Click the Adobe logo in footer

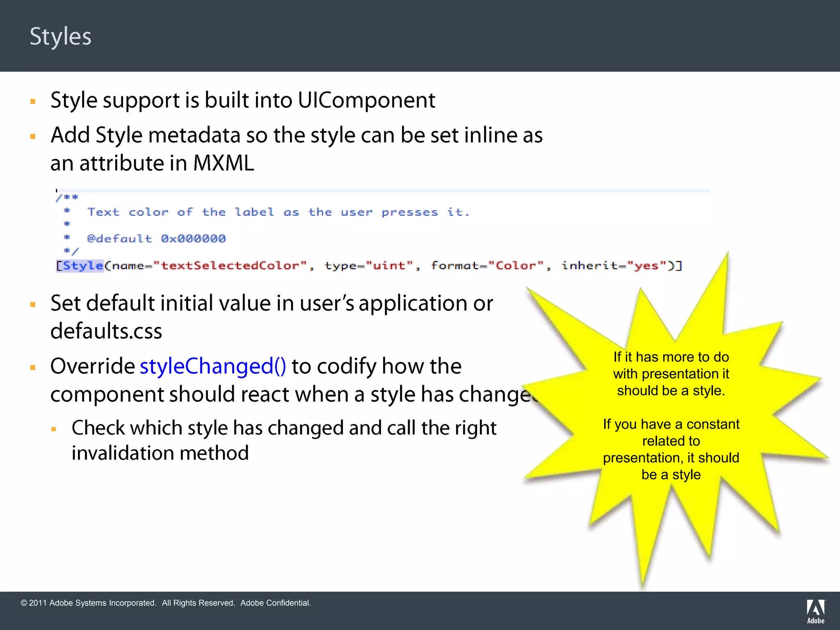point(815,611)
